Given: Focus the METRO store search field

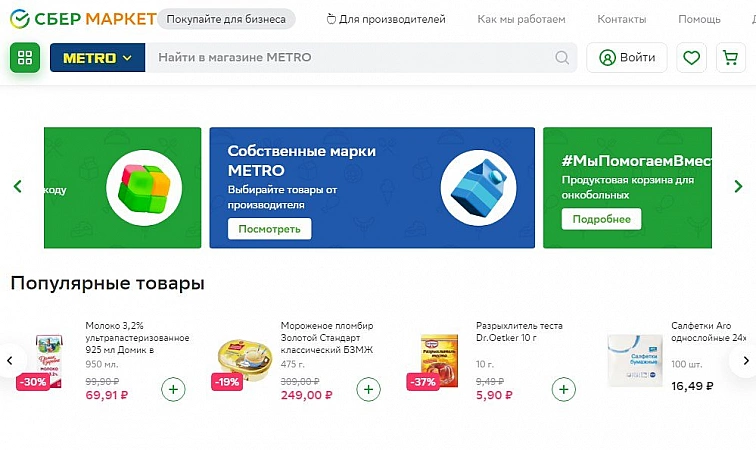Looking at the screenshot, I should tap(350, 58).
